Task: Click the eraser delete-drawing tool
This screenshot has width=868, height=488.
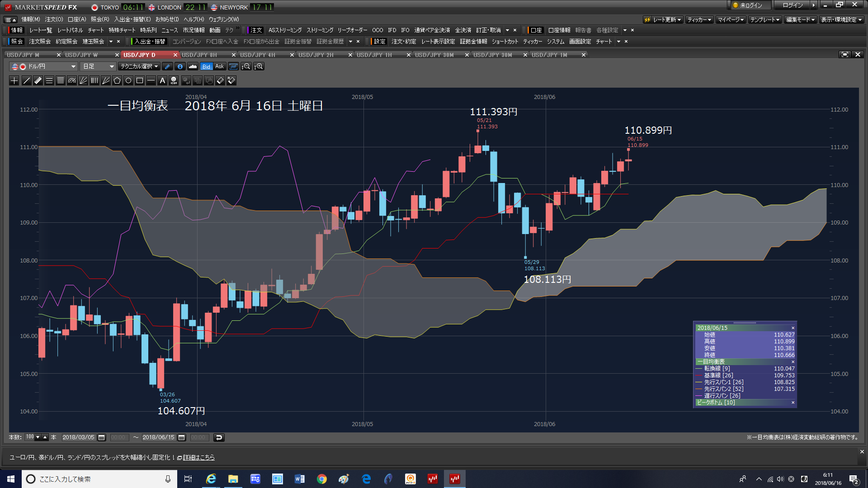Action: tap(220, 81)
